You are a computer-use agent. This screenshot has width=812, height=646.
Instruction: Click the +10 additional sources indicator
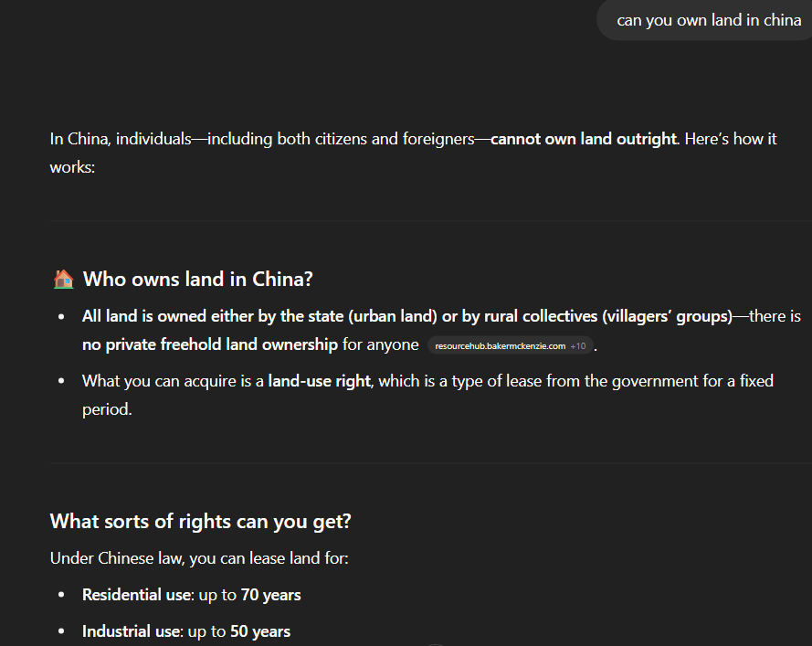[578, 346]
